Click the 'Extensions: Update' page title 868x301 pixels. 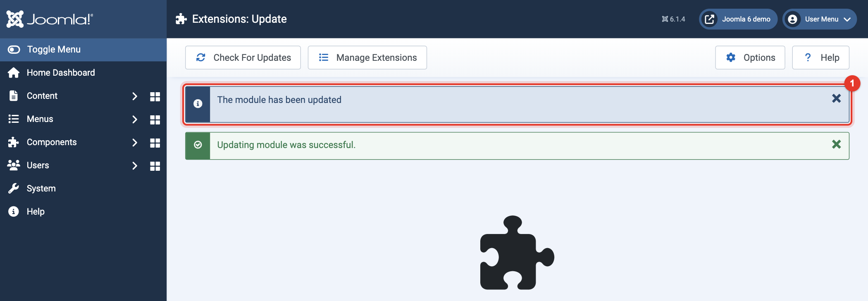point(239,19)
